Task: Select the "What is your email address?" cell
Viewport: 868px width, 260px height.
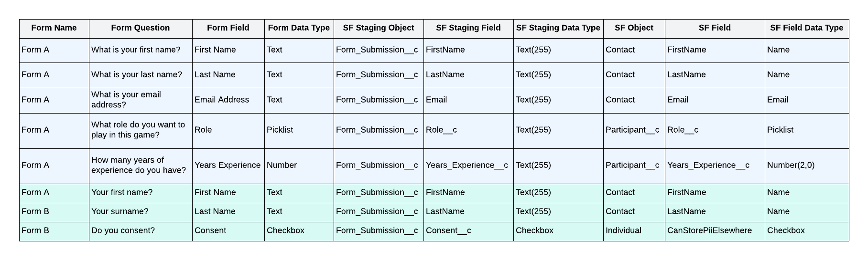Action: click(126, 100)
